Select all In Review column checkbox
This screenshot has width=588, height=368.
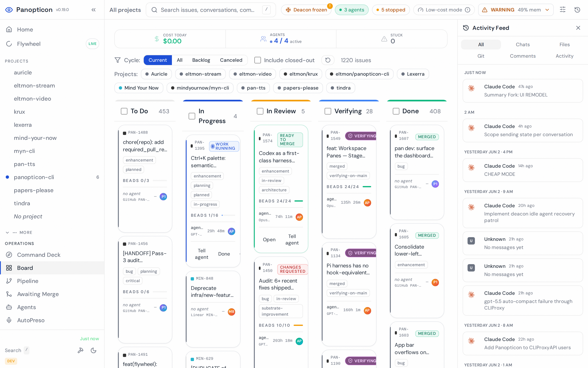point(260,111)
